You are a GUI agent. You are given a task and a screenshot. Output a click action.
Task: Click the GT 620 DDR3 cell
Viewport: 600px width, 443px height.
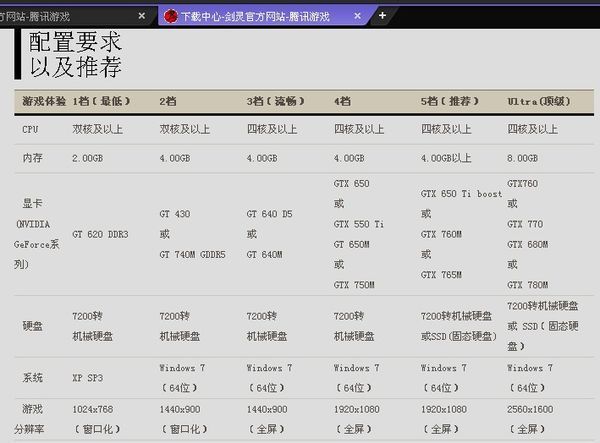[x=102, y=234]
